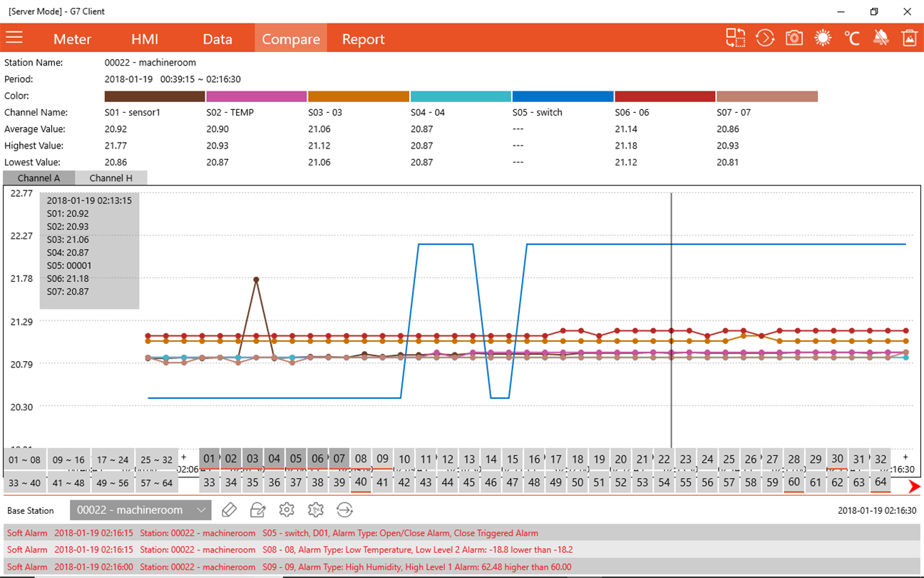924x578 pixels.
Task: Open the Base Station dropdown
Action: pos(140,510)
